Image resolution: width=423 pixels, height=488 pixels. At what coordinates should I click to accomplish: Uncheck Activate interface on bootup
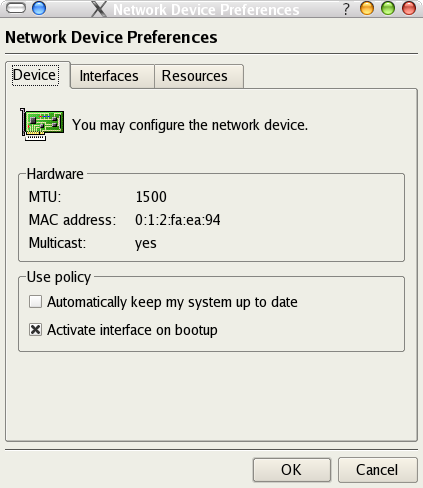coord(35,330)
